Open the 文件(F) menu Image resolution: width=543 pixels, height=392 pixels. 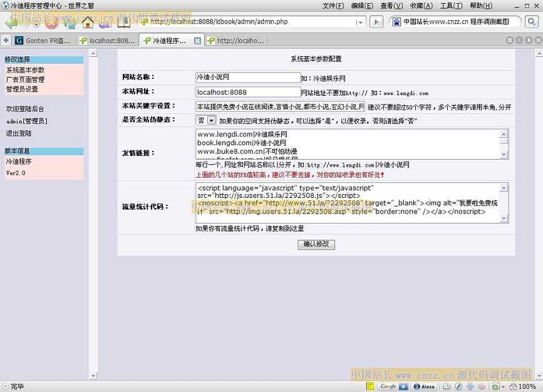point(333,6)
